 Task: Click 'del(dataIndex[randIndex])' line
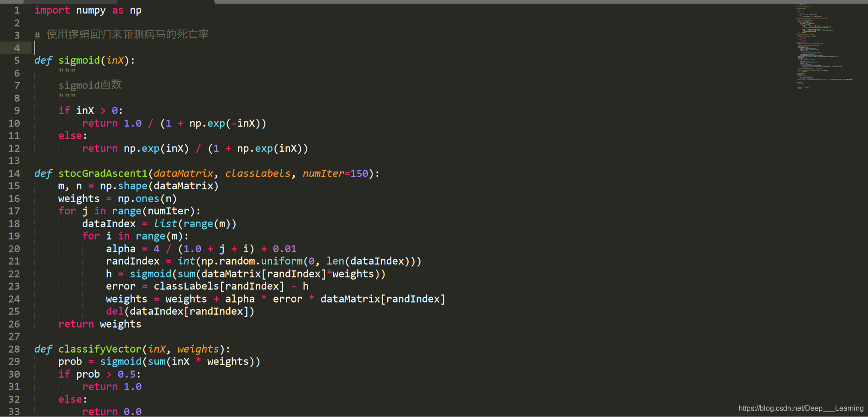pos(180,311)
